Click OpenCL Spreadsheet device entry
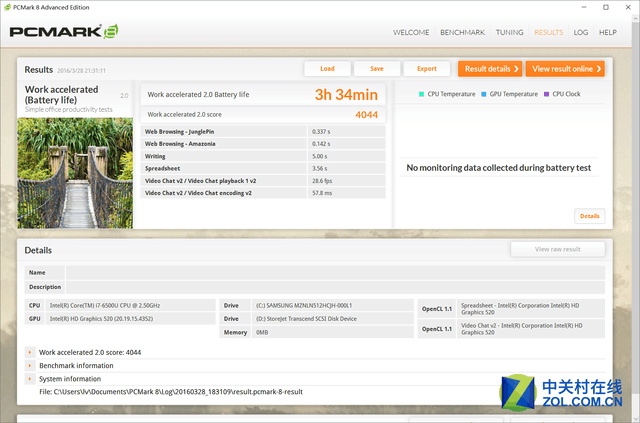Image resolution: width=640 pixels, height=423 pixels. pyautogui.click(x=511, y=309)
